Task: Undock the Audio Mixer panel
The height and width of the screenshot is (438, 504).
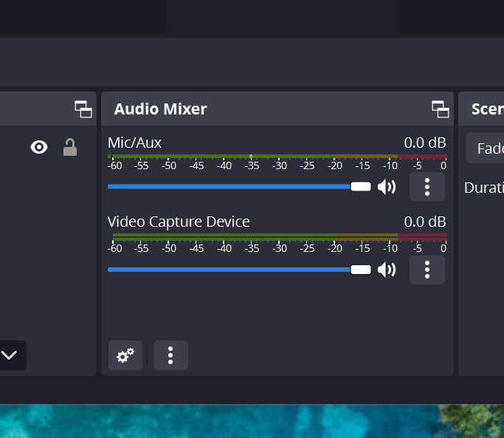Action: point(440,109)
